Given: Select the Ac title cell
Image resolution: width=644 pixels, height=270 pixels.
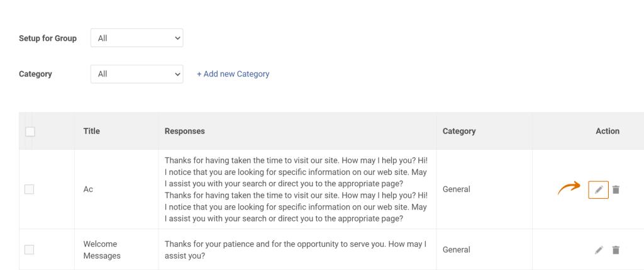Looking at the screenshot, I should pyautogui.click(x=88, y=189).
